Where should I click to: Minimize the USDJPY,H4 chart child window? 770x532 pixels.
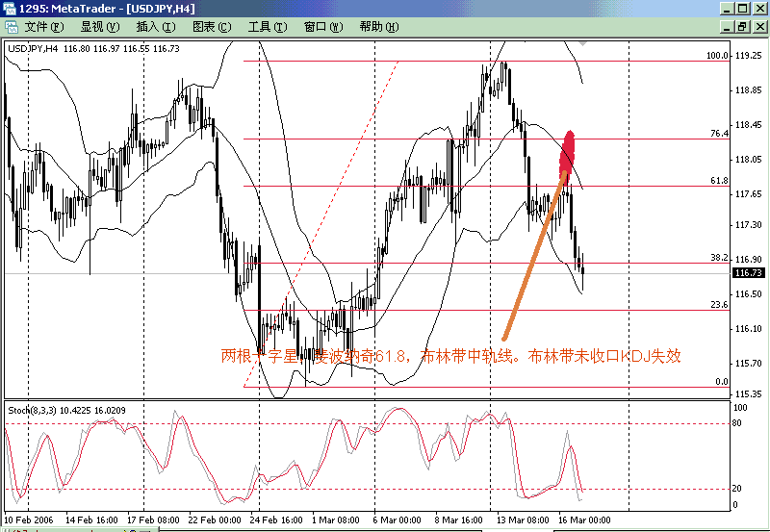729,27
